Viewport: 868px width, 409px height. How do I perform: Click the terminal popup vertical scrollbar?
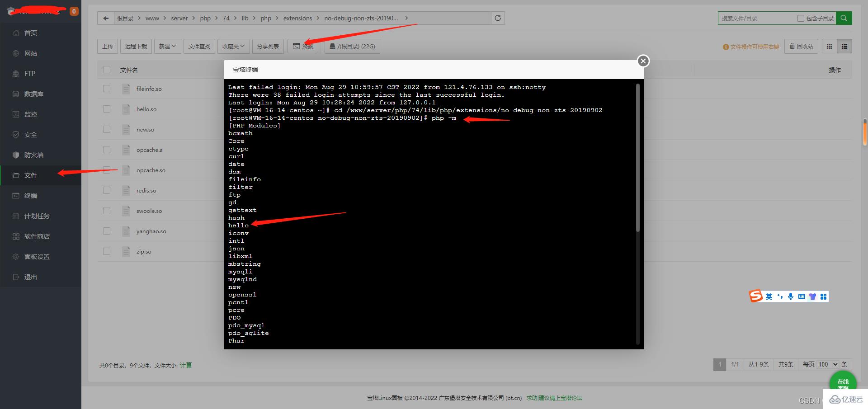pos(638,157)
